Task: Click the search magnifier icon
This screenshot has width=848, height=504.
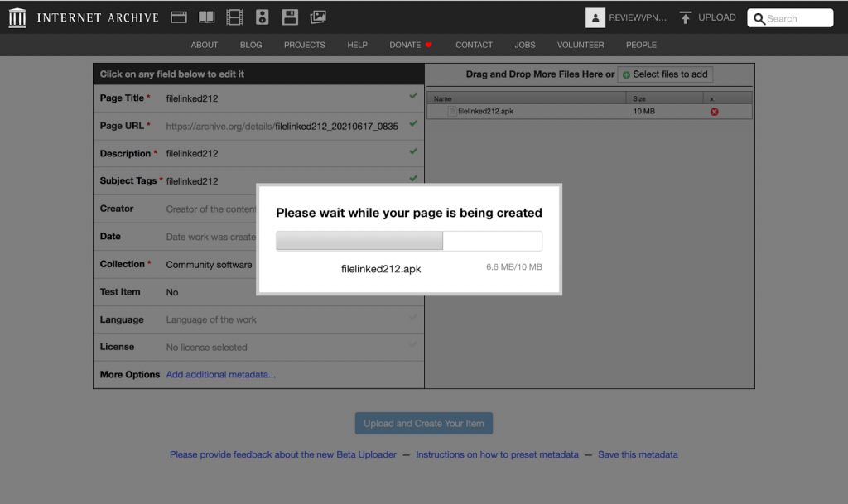Action: 759,19
